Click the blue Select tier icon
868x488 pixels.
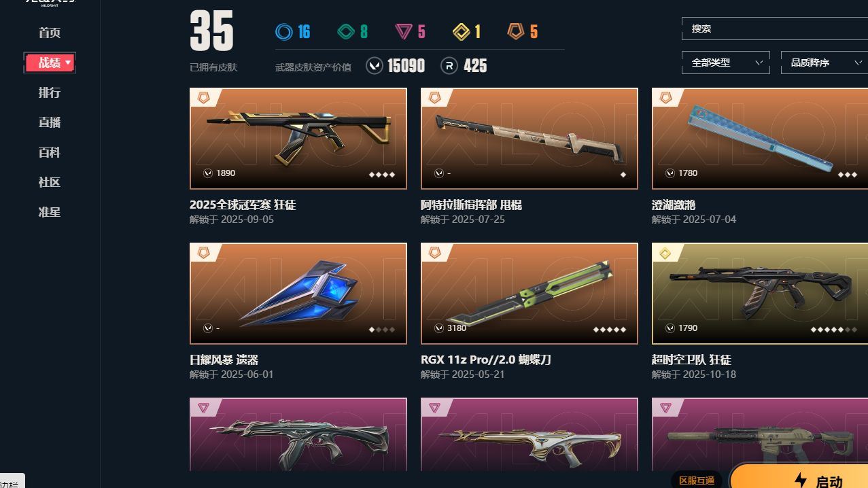pyautogui.click(x=283, y=31)
